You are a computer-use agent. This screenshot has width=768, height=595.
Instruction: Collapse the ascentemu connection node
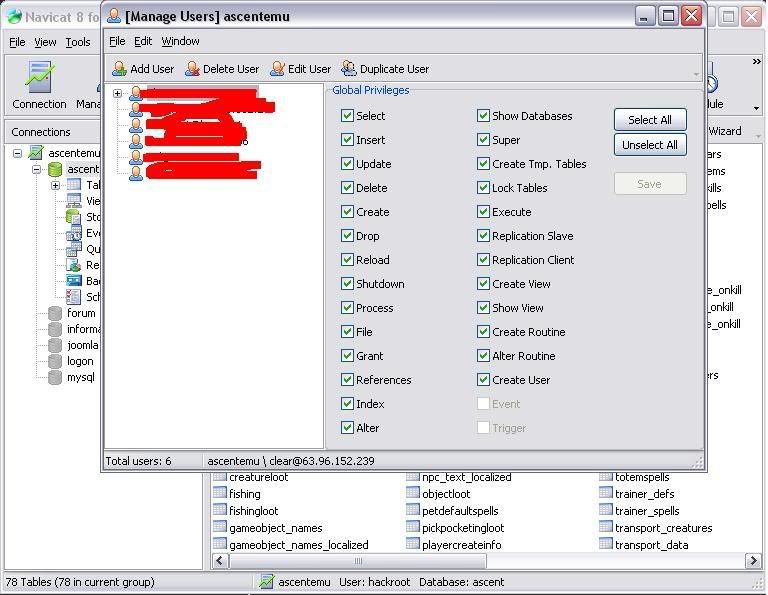18,153
